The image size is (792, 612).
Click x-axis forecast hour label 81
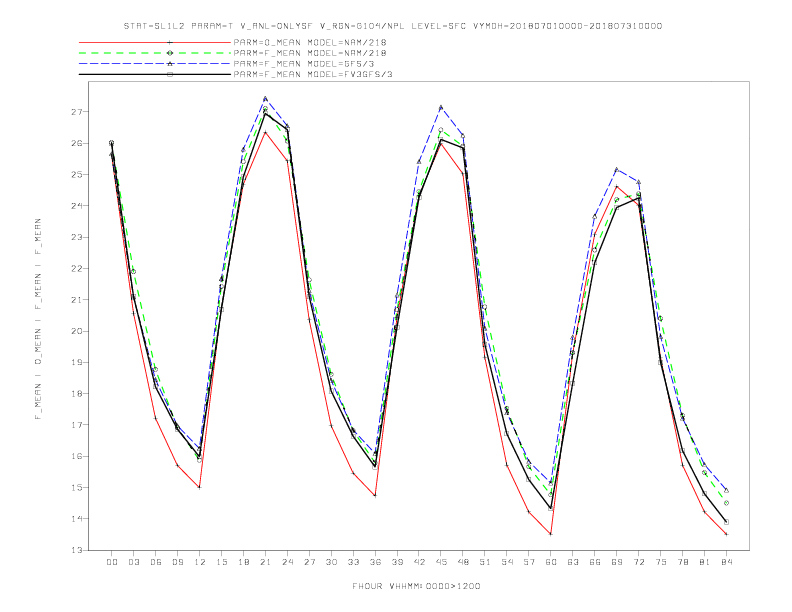(x=705, y=562)
